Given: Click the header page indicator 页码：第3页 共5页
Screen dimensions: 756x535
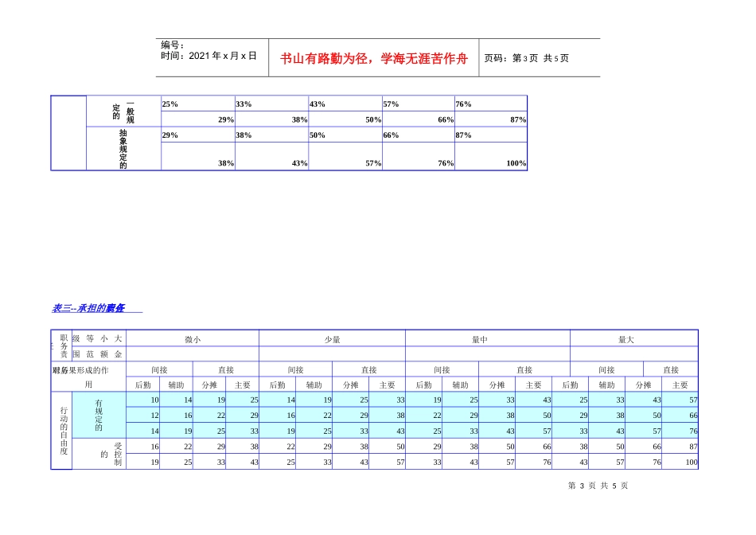Looking at the screenshot, I should [527, 58].
